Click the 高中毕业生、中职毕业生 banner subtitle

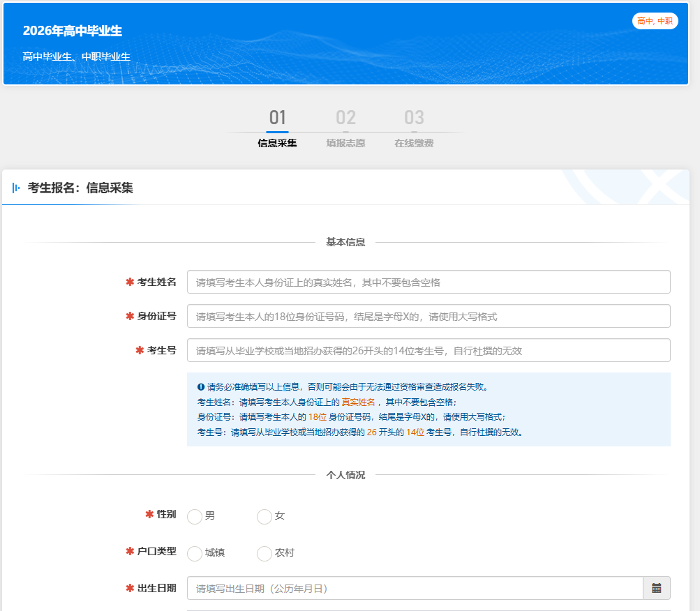(x=76, y=57)
